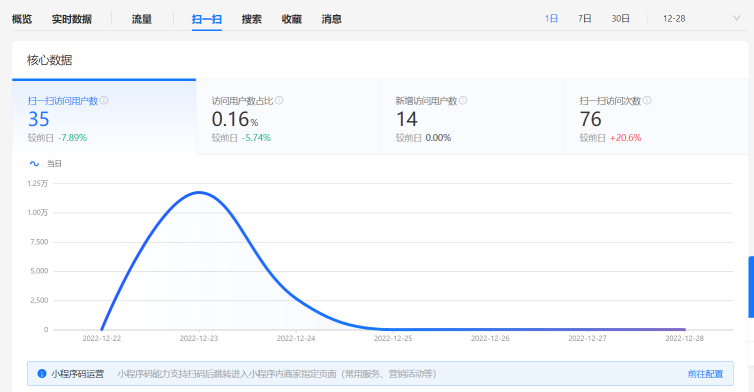Click the 前往配置 link

pyautogui.click(x=705, y=374)
